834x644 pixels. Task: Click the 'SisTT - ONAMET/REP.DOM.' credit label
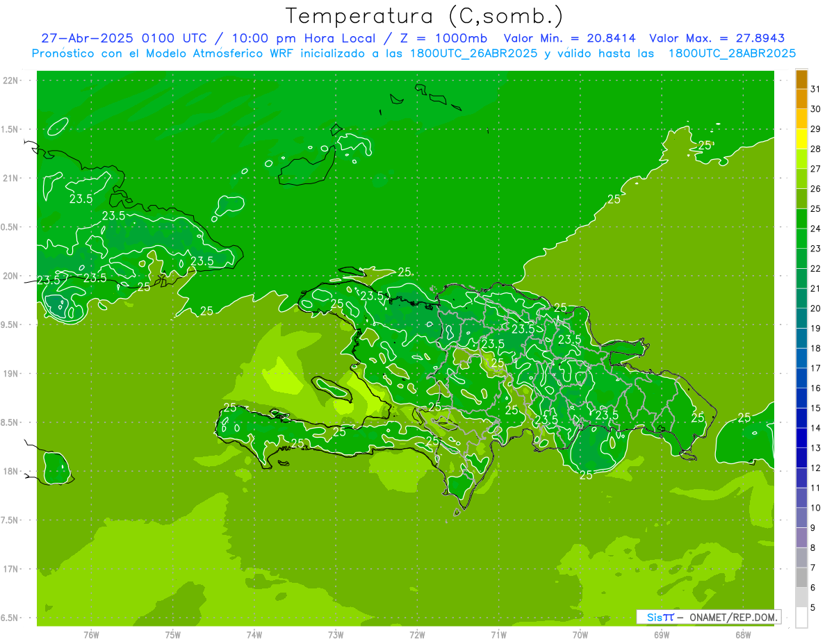(709, 617)
